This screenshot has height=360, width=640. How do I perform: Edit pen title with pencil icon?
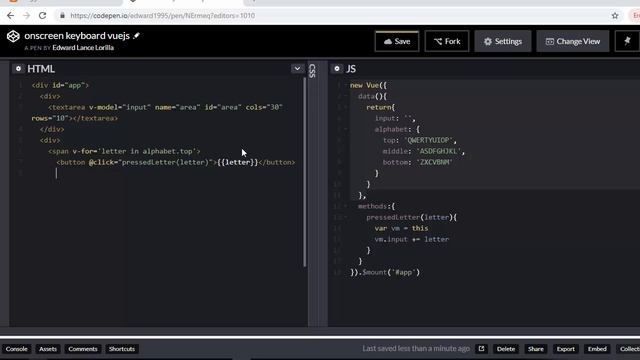[136, 36]
